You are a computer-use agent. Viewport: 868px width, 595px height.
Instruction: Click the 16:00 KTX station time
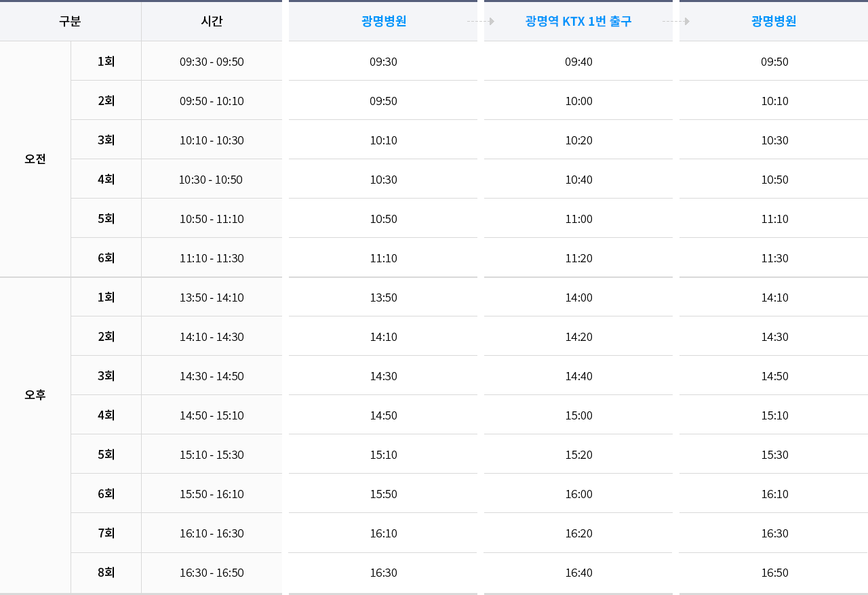tap(578, 494)
